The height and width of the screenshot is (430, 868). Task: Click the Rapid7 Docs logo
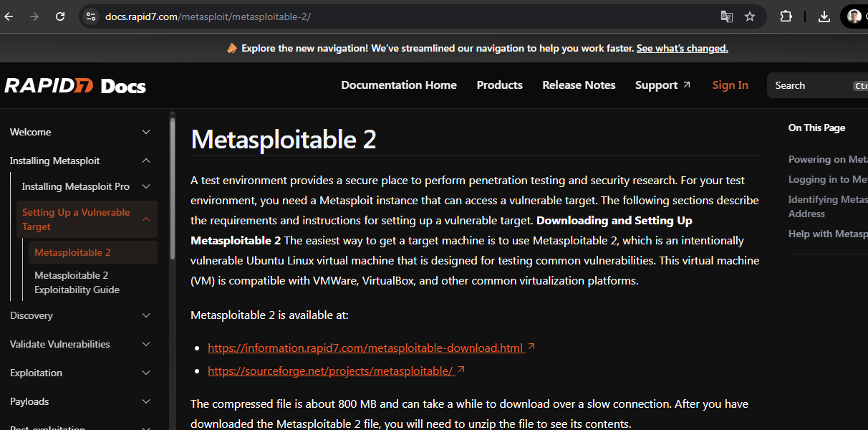pyautogui.click(x=75, y=86)
